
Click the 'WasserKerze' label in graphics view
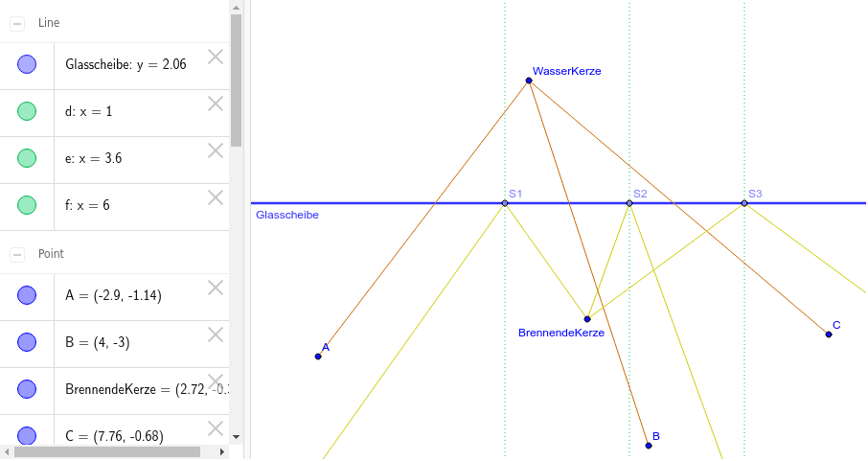(x=567, y=71)
